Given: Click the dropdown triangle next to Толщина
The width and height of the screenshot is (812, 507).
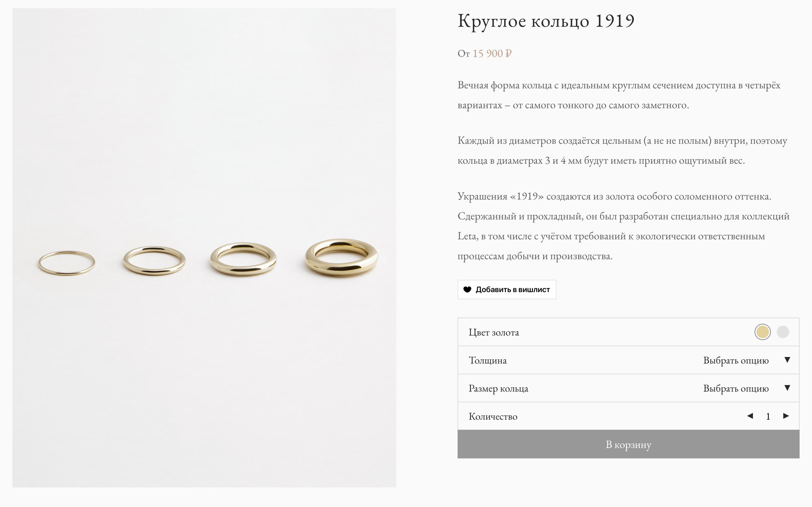Looking at the screenshot, I should [787, 361].
